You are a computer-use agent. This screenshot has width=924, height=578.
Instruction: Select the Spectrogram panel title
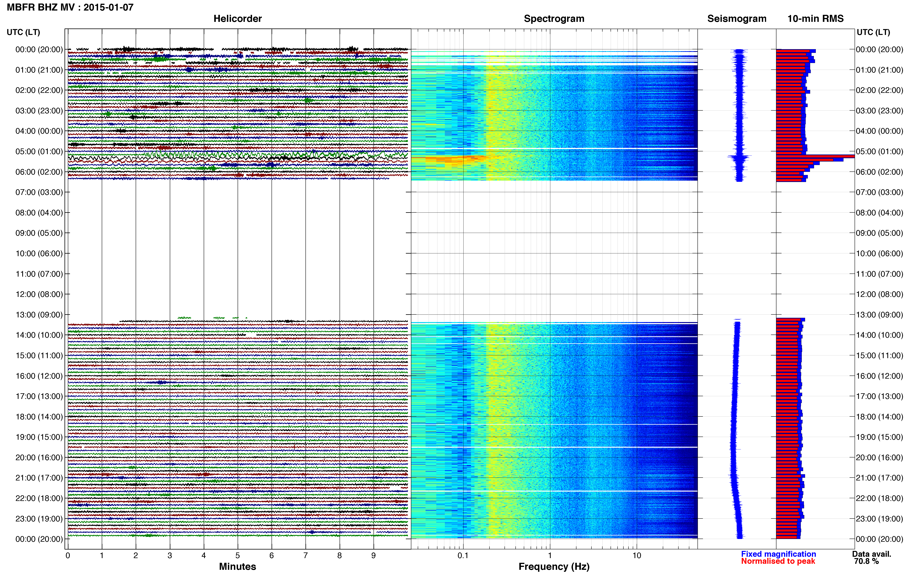click(554, 18)
